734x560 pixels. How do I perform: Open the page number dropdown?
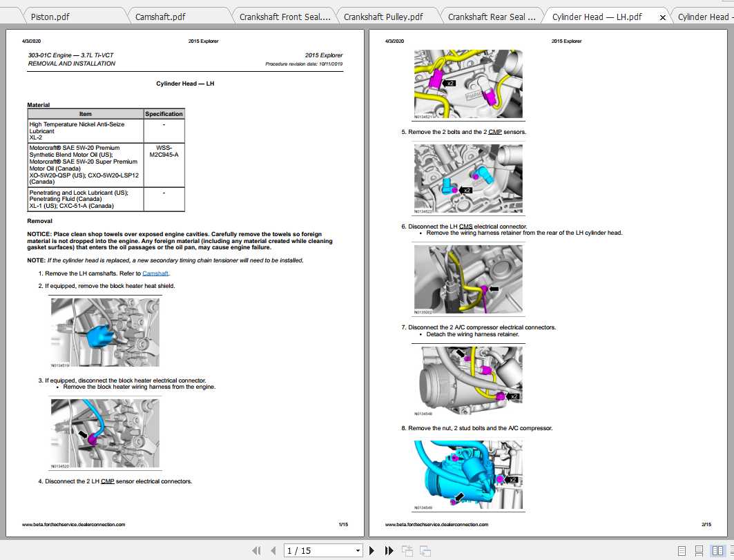(358, 550)
